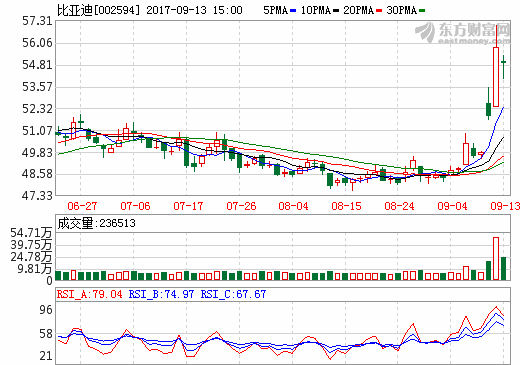Click the 9.81万 volume axis label
The width and height of the screenshot is (520, 365).
coord(35,269)
